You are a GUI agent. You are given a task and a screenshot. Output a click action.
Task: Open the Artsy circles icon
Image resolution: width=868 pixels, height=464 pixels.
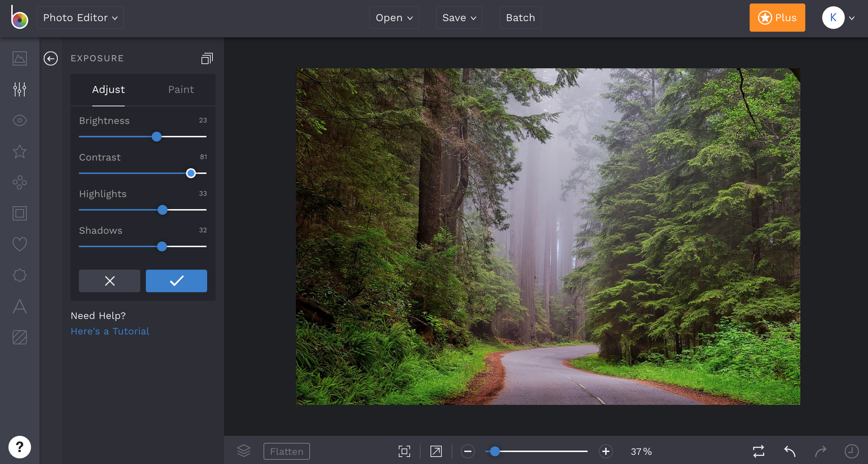(20, 182)
